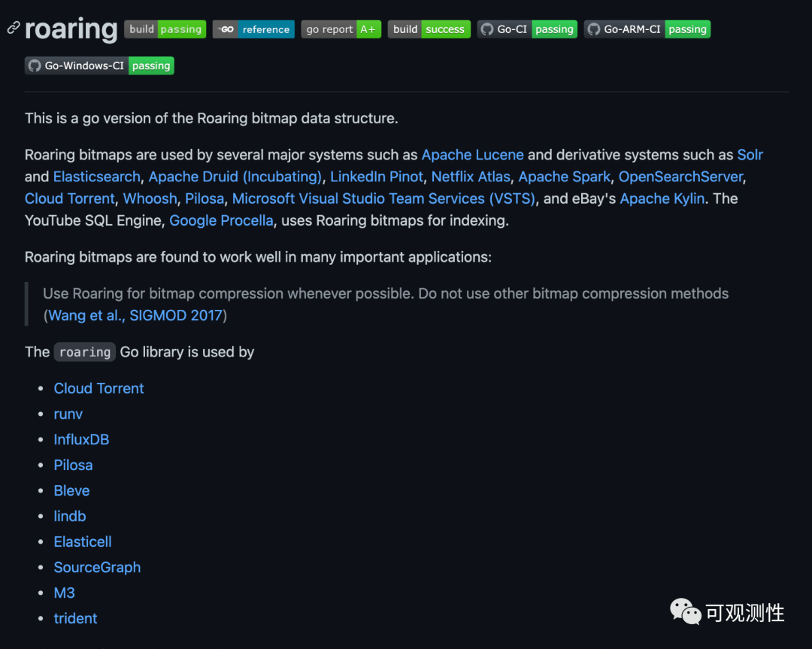Open the Apache Spark link

point(565,177)
